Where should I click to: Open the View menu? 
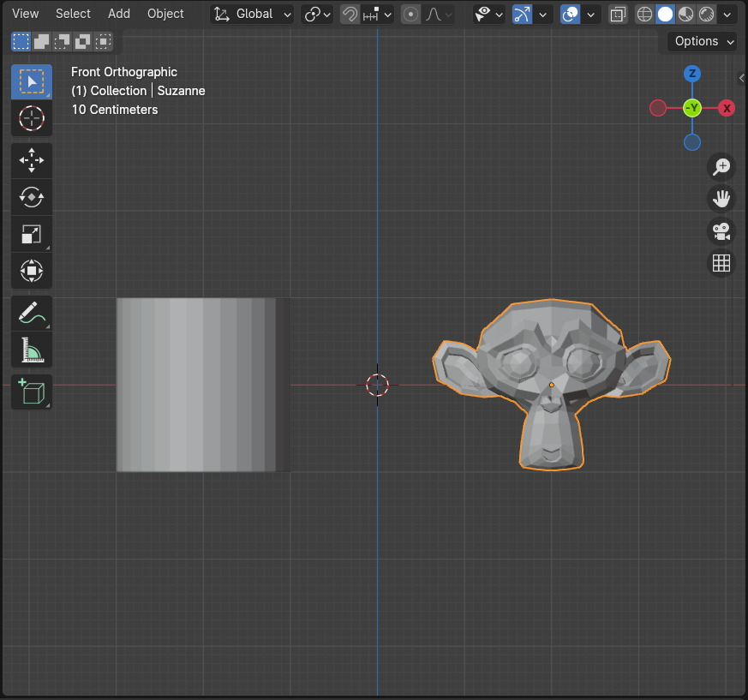click(26, 14)
